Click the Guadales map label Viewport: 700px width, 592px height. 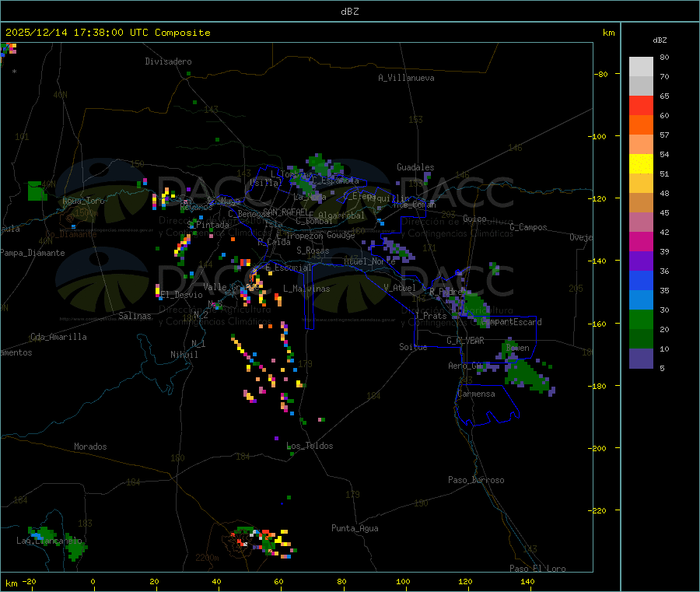point(415,167)
